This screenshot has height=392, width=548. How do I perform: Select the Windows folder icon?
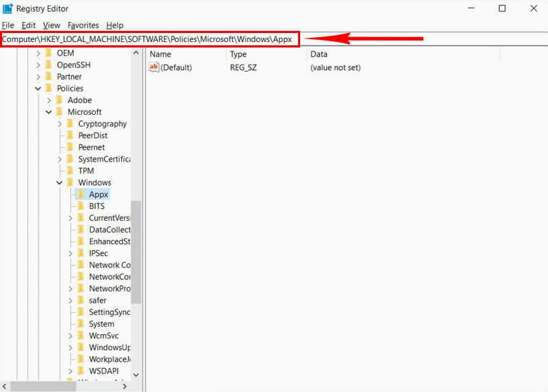(70, 182)
